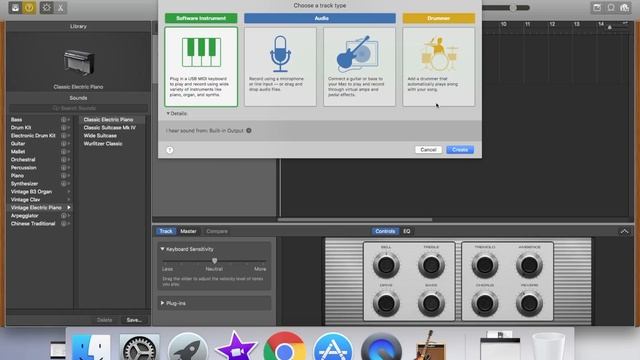The width and height of the screenshot is (640, 360).
Task: Expand the Plug-ins section
Action: point(162,303)
